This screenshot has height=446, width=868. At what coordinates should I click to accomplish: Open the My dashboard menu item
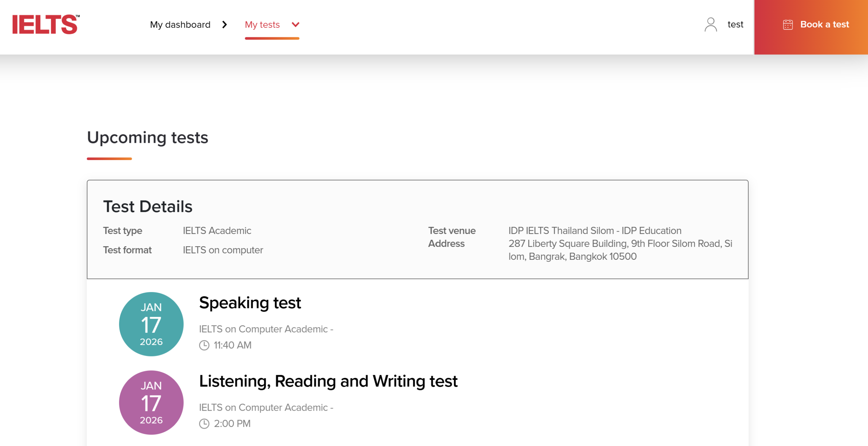[x=180, y=24]
